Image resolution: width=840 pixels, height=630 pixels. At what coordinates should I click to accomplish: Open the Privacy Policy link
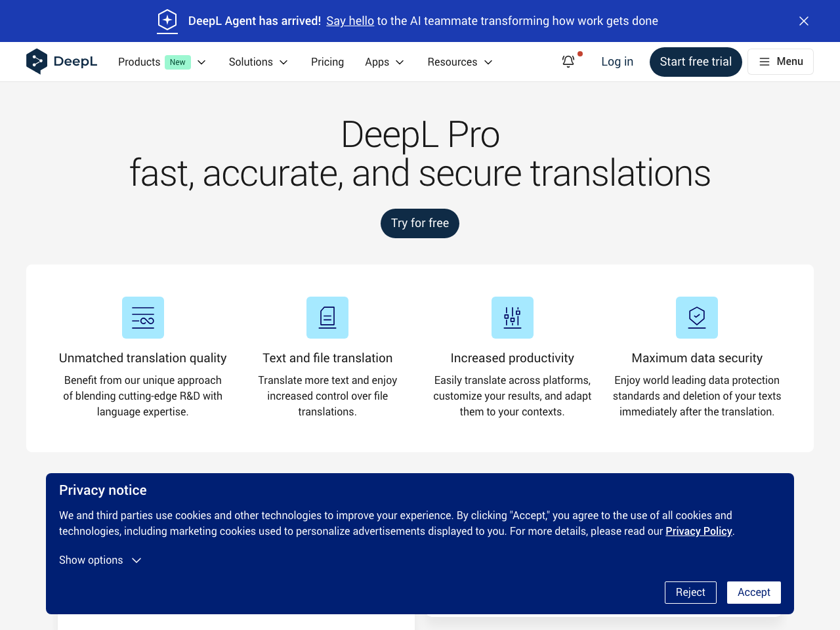(698, 531)
